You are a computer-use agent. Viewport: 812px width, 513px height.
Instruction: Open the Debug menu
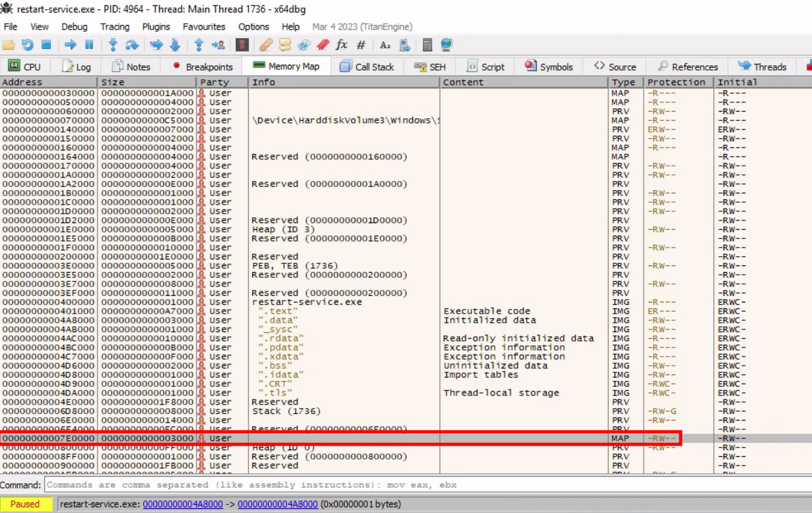[74, 26]
